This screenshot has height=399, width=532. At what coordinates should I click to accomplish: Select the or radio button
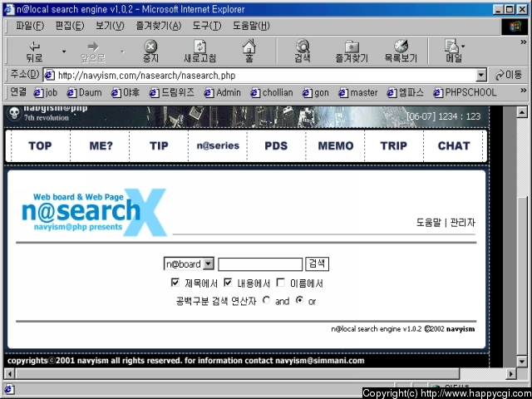(299, 300)
